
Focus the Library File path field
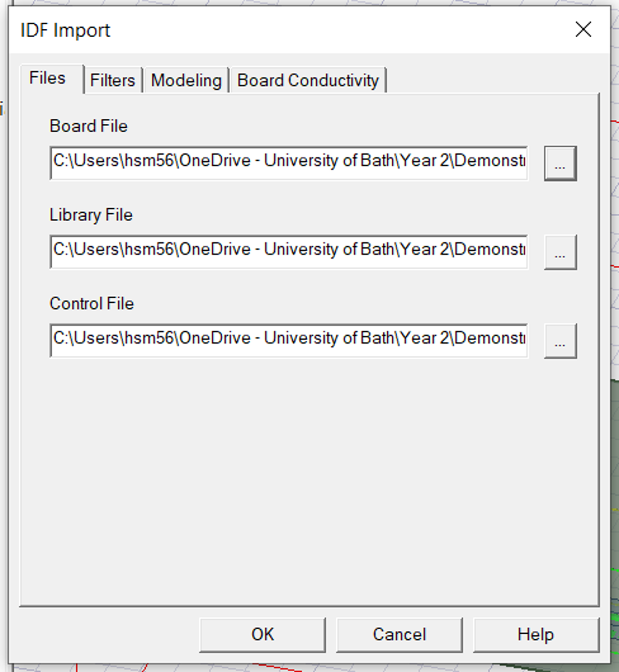tap(288, 251)
